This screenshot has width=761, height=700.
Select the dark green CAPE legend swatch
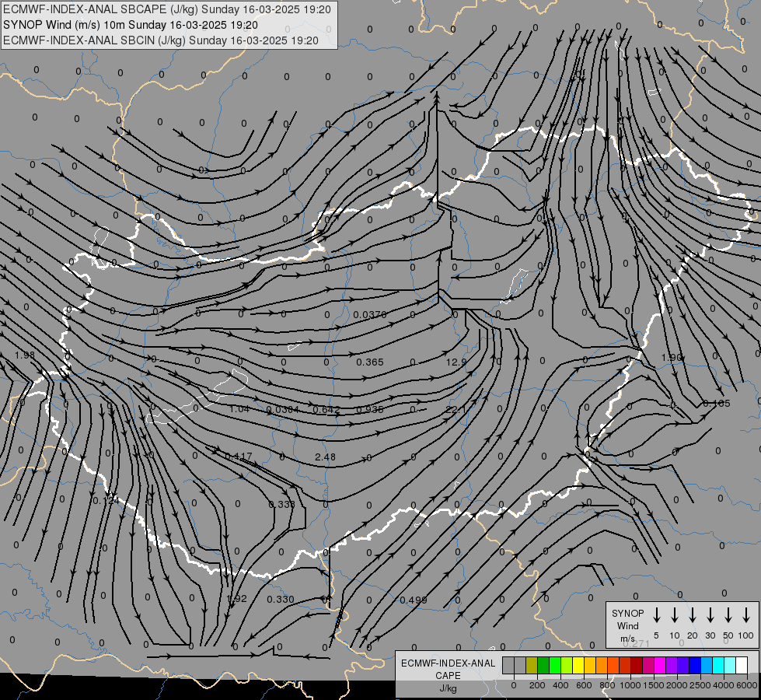(543, 665)
